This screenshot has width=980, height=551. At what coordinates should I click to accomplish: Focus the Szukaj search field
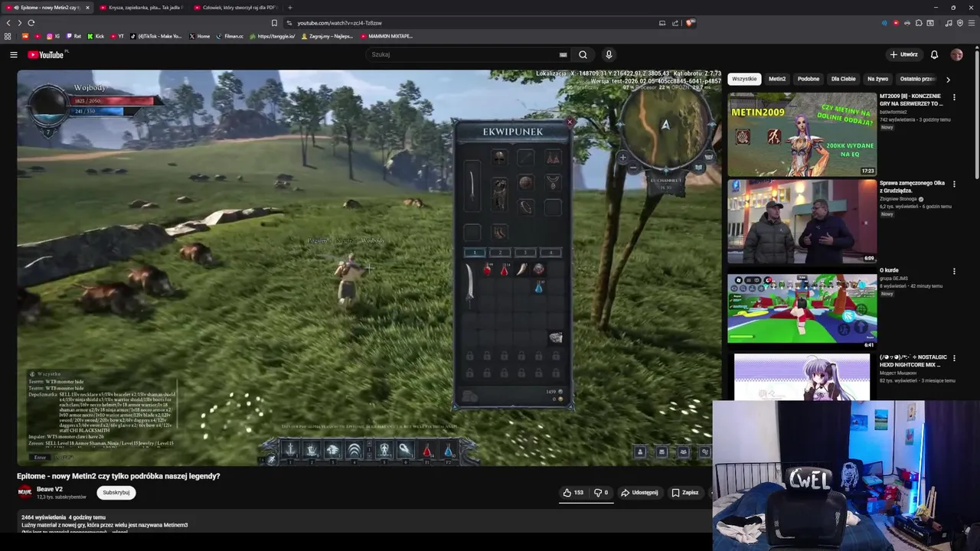click(463, 54)
